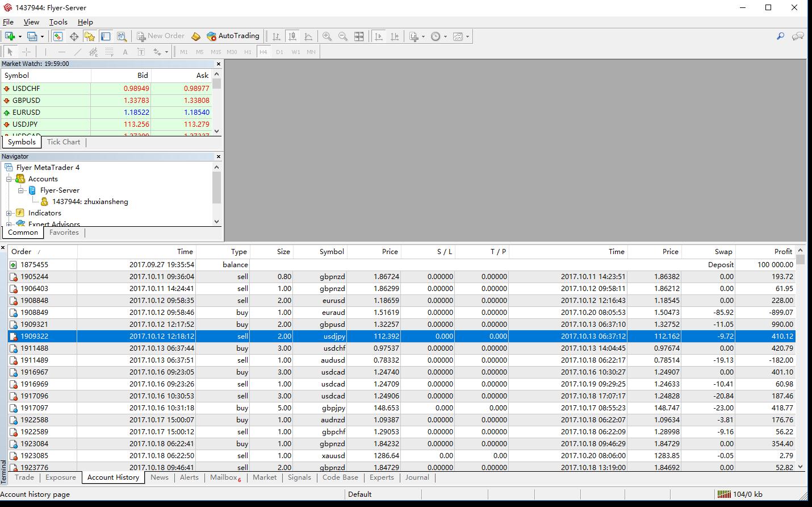Click the Terminal panel toolbar icon
The width and height of the screenshot is (812, 507).
pyautogui.click(x=106, y=36)
